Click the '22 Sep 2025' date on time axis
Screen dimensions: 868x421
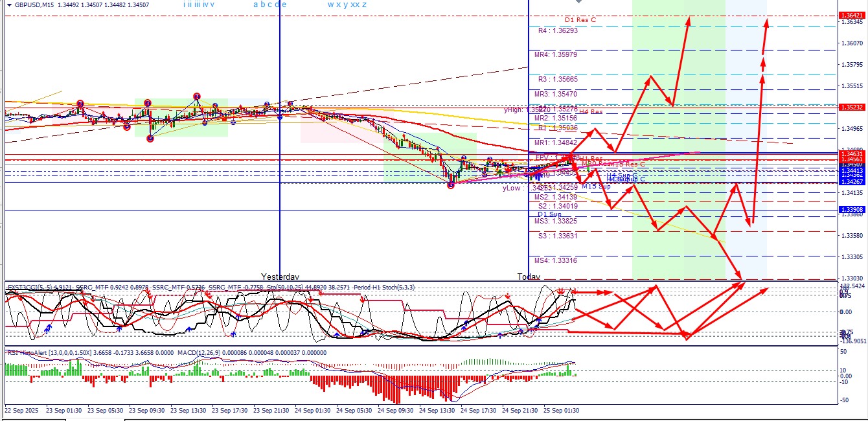tap(22, 410)
